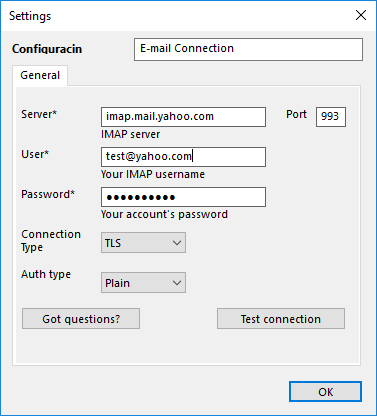Screen dimensions: 377x416
Task: Click the 'Port' label
Action: pos(296,114)
